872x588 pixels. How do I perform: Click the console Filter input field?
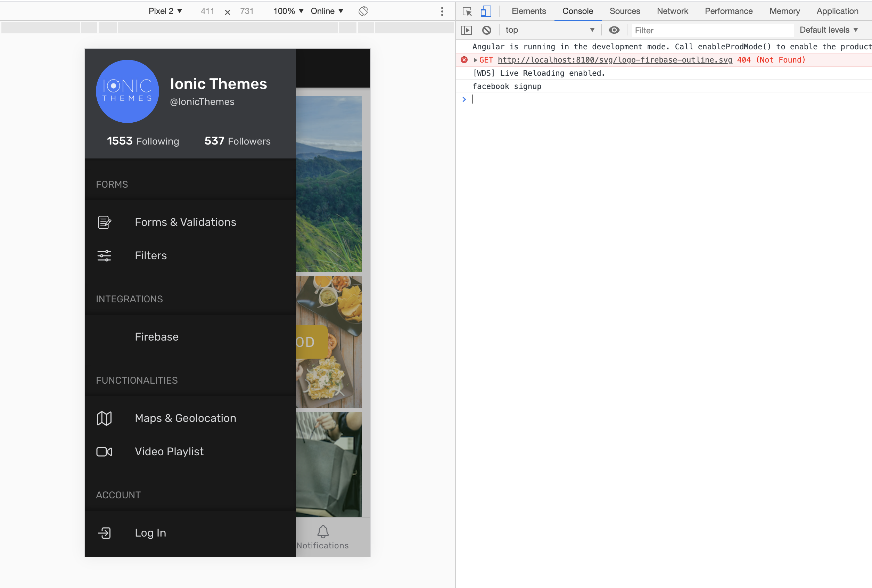point(712,30)
